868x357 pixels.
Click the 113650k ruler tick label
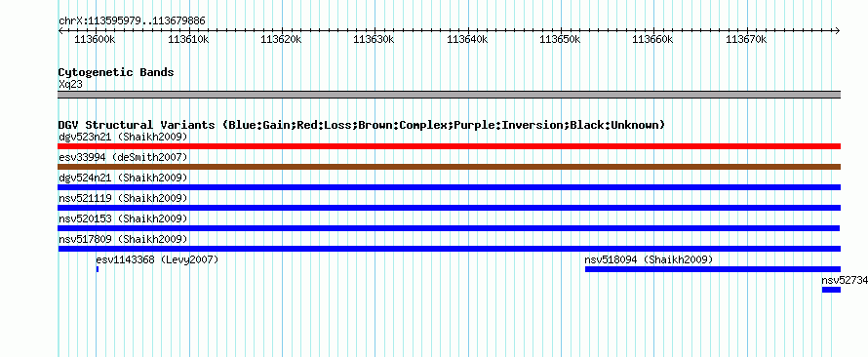pos(560,39)
